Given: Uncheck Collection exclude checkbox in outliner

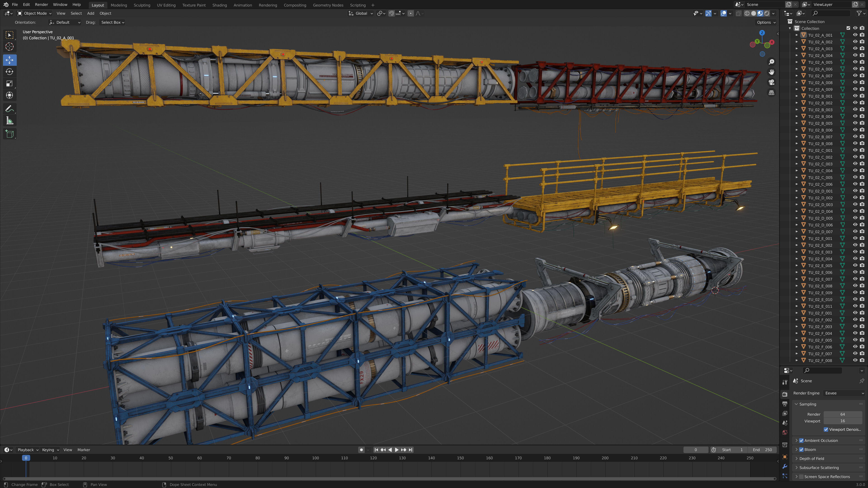Looking at the screenshot, I should pos(848,28).
